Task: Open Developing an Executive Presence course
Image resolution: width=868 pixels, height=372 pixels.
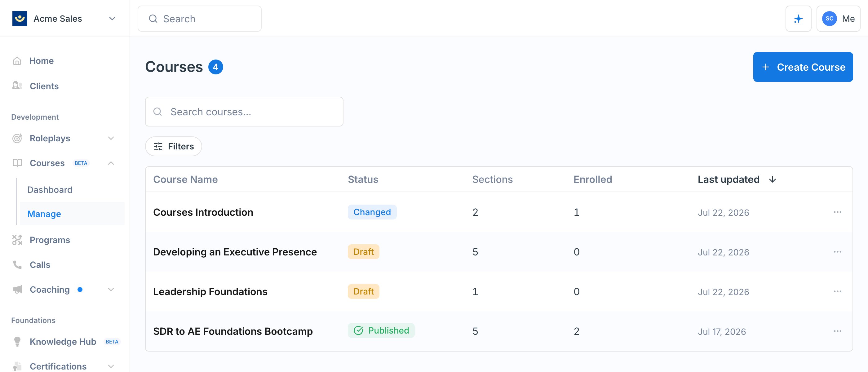Action: (235, 252)
